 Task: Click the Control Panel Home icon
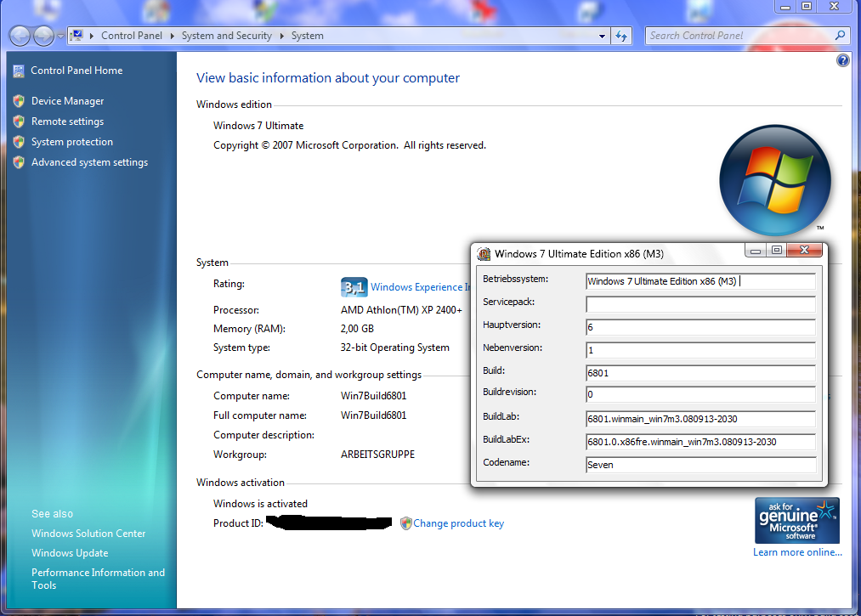(19, 71)
